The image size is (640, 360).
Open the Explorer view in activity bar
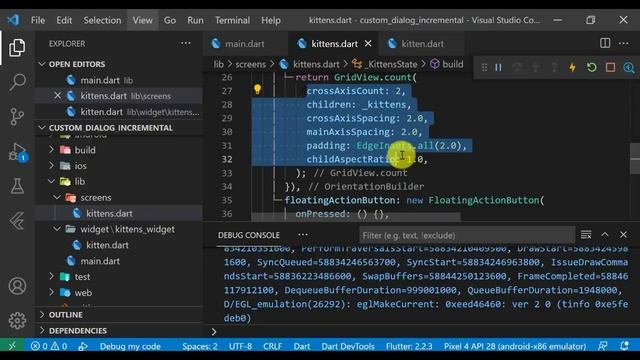pyautogui.click(x=17, y=48)
